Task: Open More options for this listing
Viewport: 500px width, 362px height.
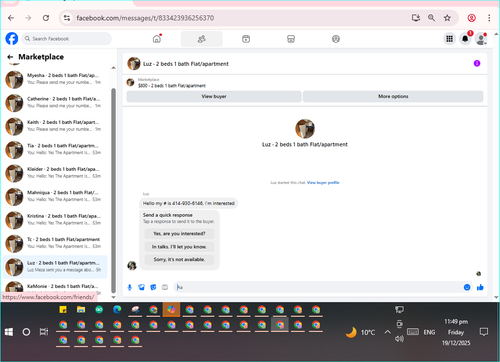Action: coord(393,96)
